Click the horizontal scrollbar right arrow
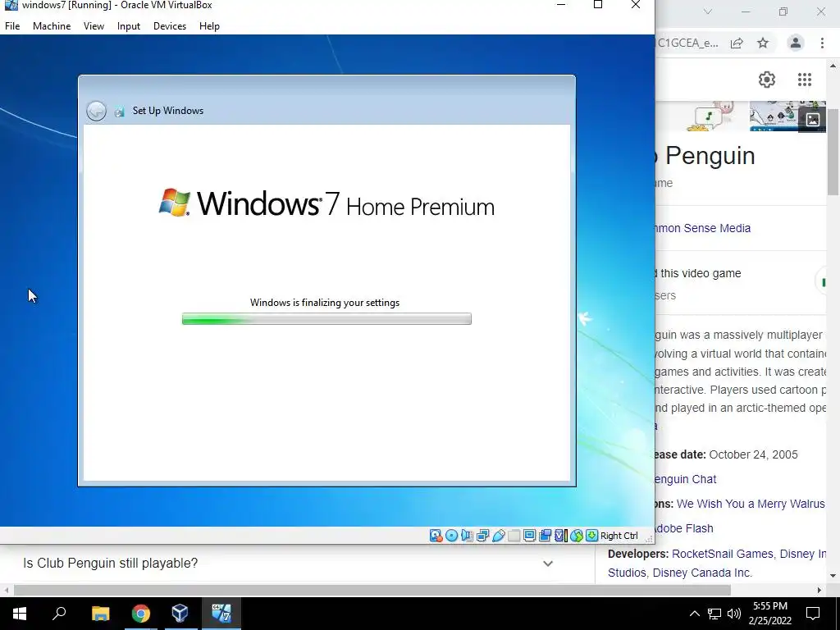 point(819,591)
